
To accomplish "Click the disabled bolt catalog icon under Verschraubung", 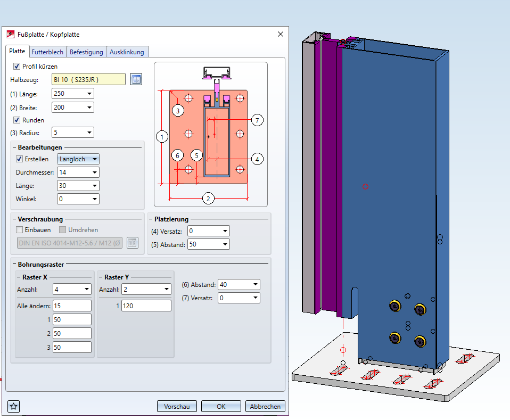I will click(x=132, y=243).
